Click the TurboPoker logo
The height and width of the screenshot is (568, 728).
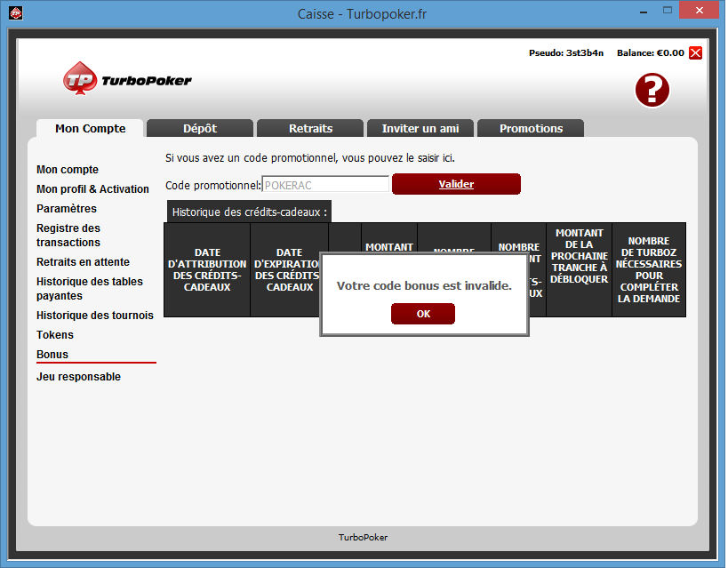127,79
